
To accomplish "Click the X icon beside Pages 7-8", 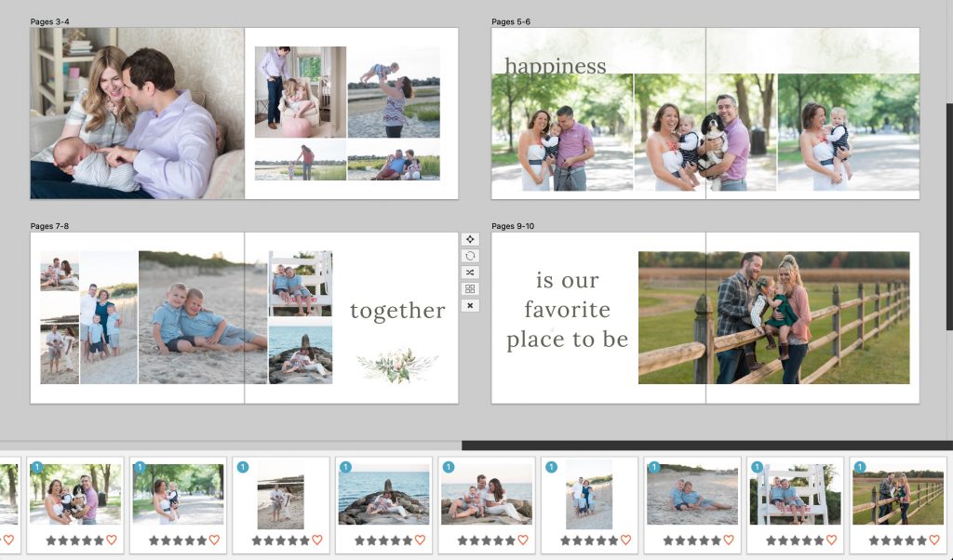I will 470,305.
